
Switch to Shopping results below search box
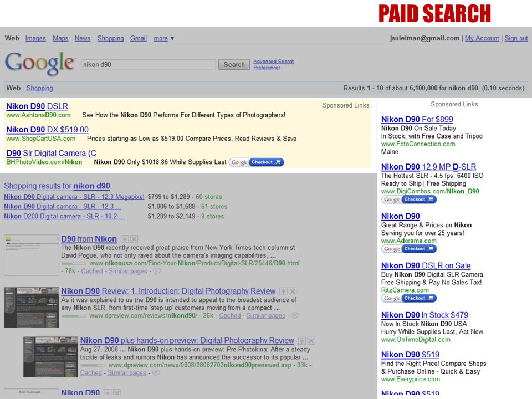coord(40,88)
